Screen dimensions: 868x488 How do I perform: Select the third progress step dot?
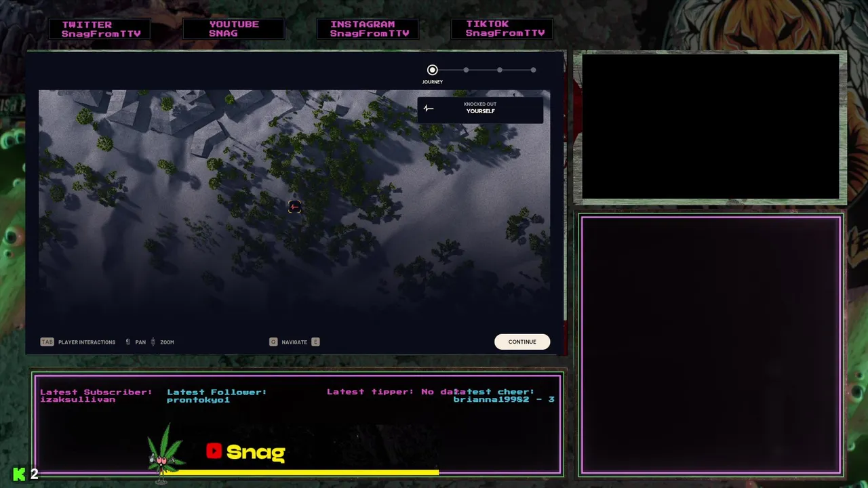pos(500,70)
